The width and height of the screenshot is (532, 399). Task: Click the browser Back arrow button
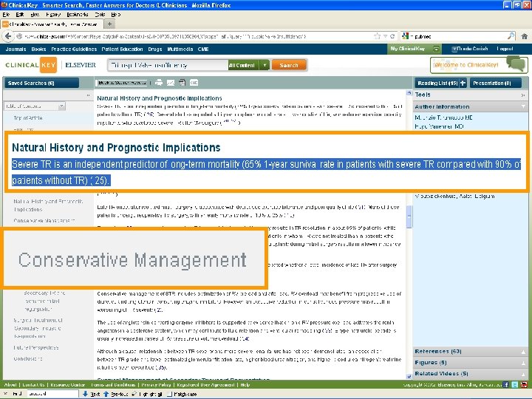pyautogui.click(x=8, y=36)
